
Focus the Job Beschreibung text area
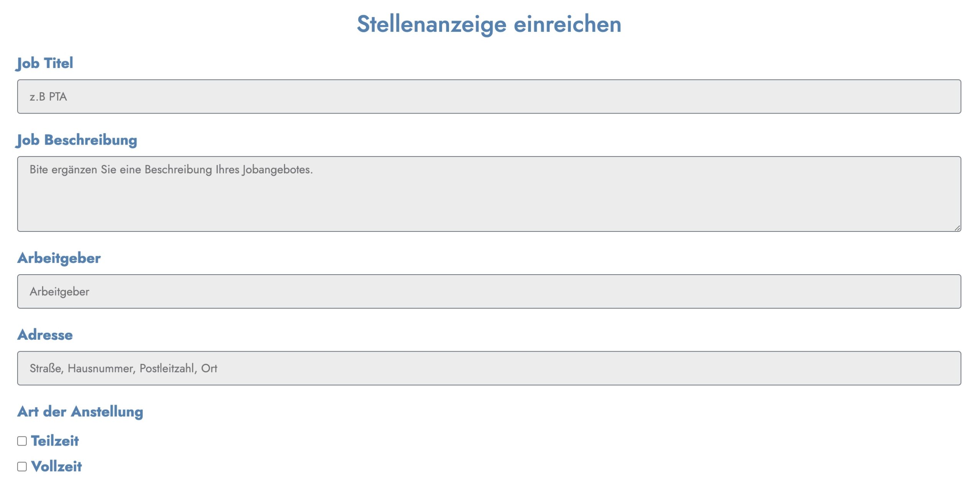pos(489,194)
